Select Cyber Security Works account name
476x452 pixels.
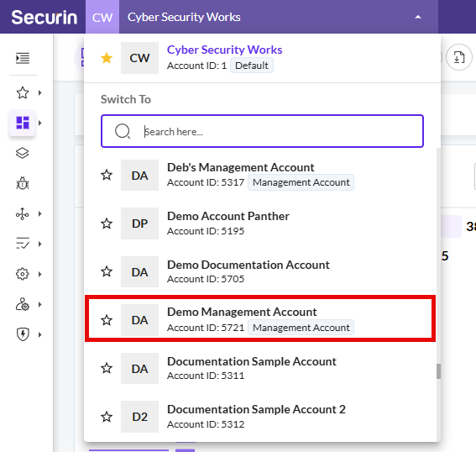pyautogui.click(x=225, y=50)
